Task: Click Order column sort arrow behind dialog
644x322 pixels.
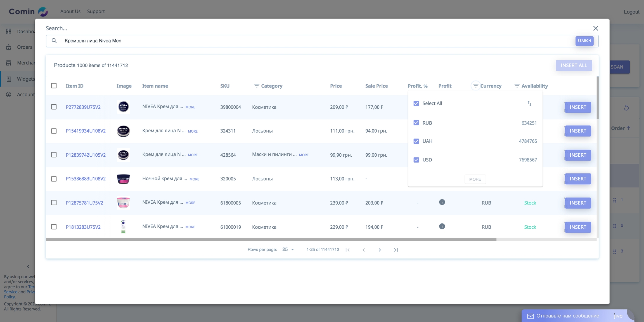Action: (x=628, y=128)
